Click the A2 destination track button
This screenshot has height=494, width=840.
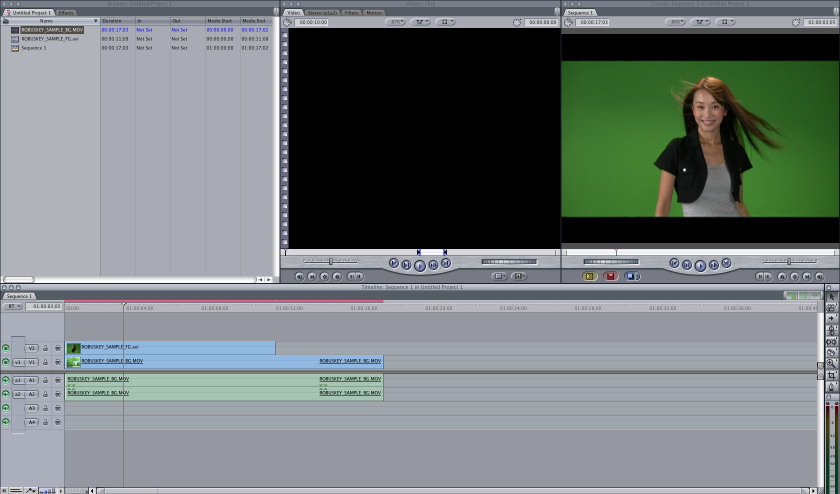click(32, 394)
